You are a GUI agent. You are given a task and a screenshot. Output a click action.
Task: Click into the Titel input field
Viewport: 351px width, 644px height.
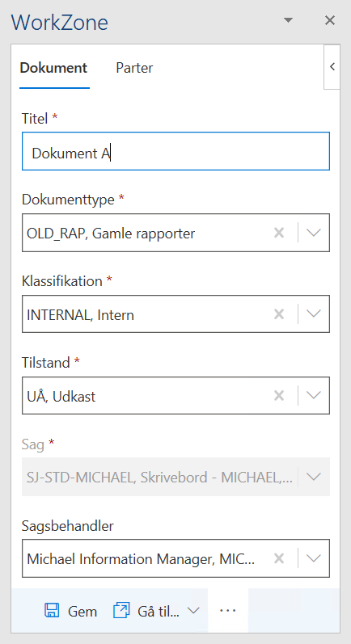176,151
